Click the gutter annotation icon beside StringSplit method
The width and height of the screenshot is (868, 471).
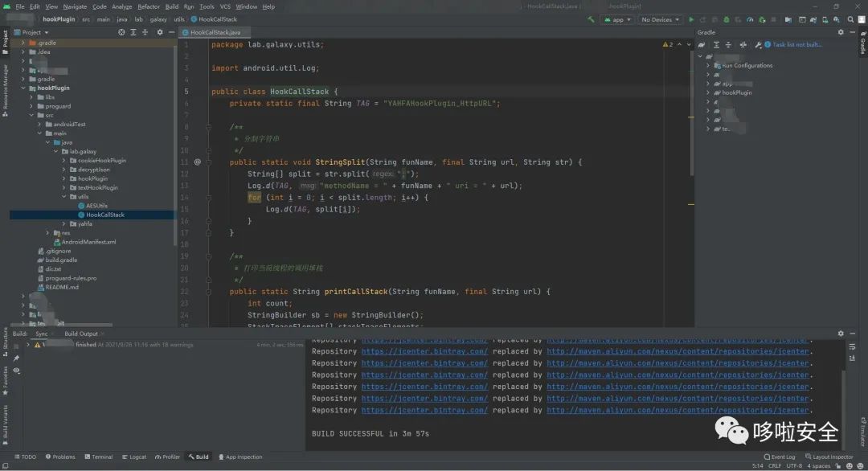coord(198,162)
